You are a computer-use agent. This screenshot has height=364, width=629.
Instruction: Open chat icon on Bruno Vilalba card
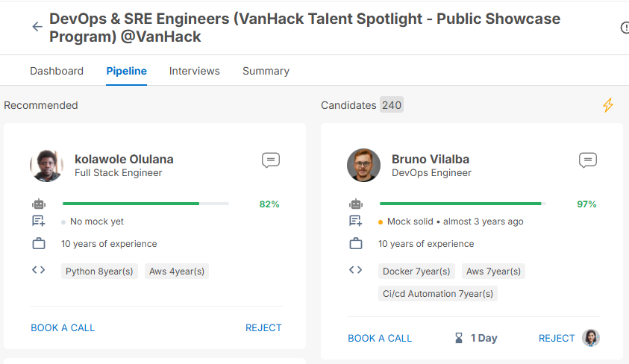click(588, 160)
